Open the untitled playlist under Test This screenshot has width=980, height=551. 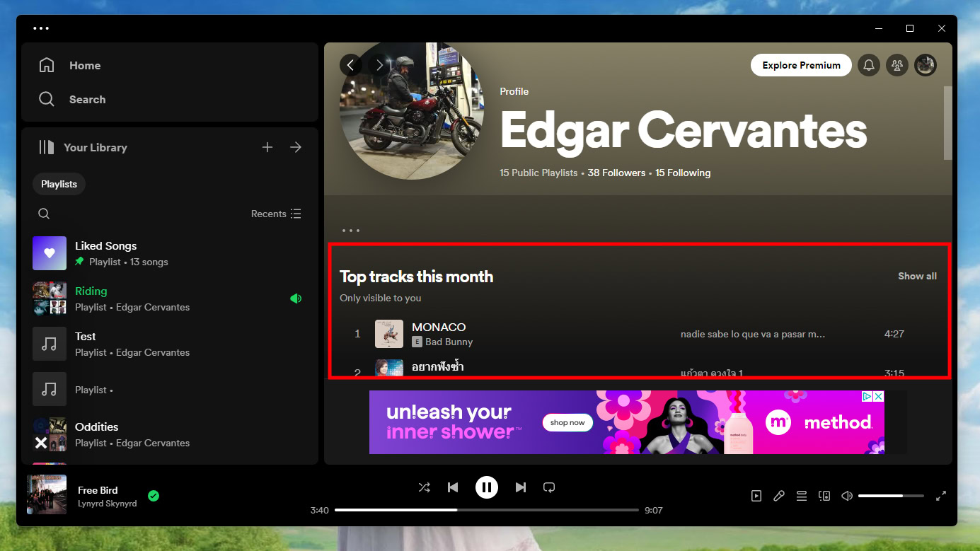click(x=170, y=389)
